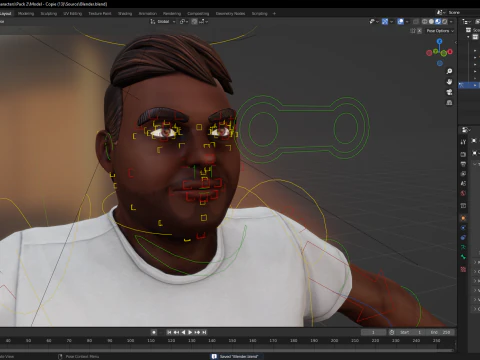This screenshot has height=360, width=480.
Task: Open the Tool properties tab
Action: 463,142
